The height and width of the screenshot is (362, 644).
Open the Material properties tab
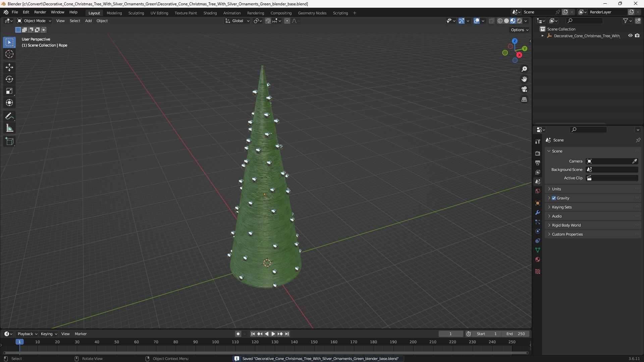[x=538, y=259]
